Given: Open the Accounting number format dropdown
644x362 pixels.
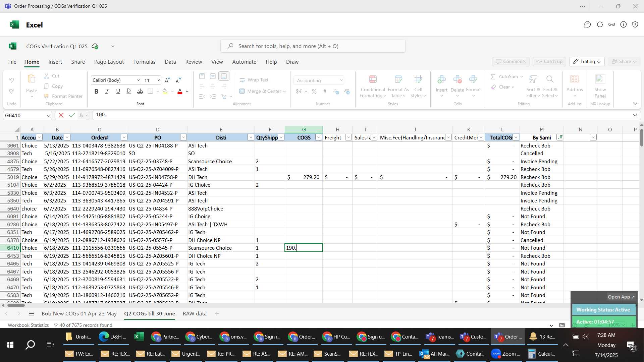Looking at the screenshot, I should pyautogui.click(x=341, y=80).
